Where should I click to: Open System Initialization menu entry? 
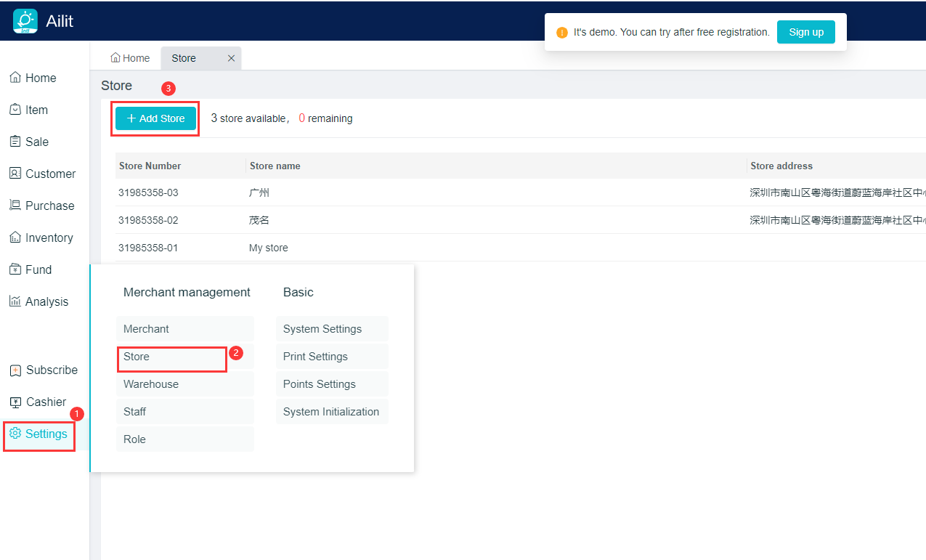point(331,412)
